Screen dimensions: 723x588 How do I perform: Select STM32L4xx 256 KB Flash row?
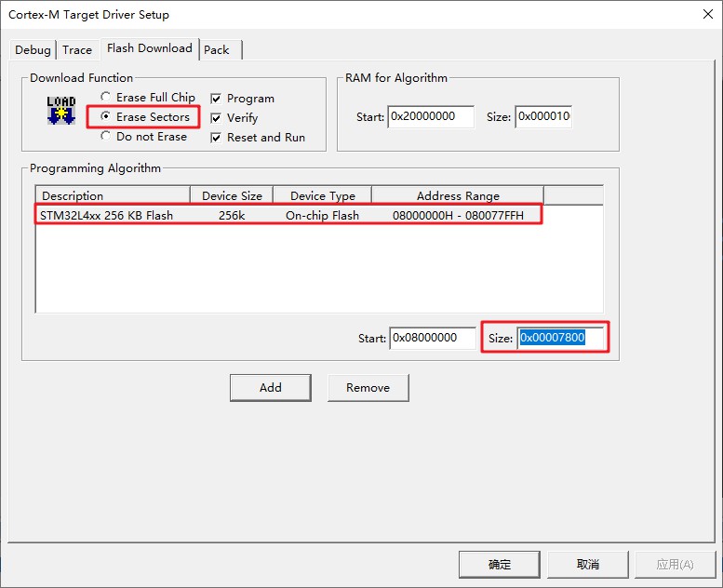point(288,215)
